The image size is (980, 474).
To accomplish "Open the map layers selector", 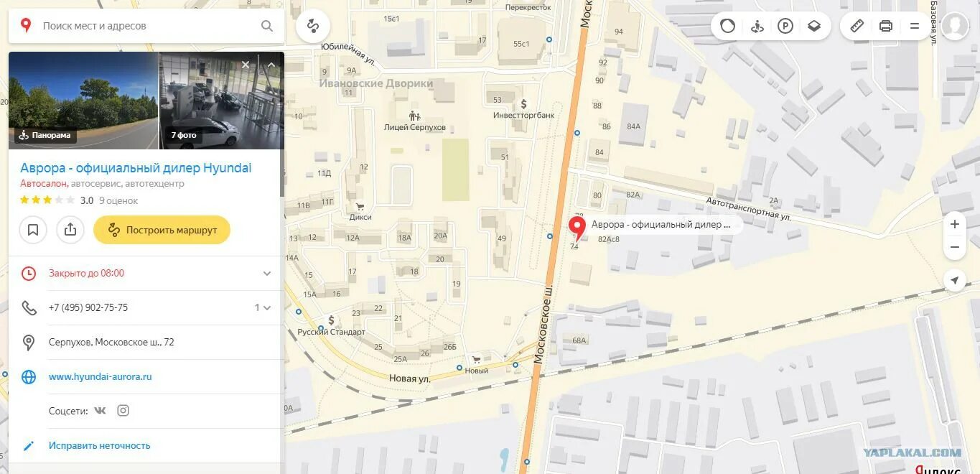I will coord(814,26).
